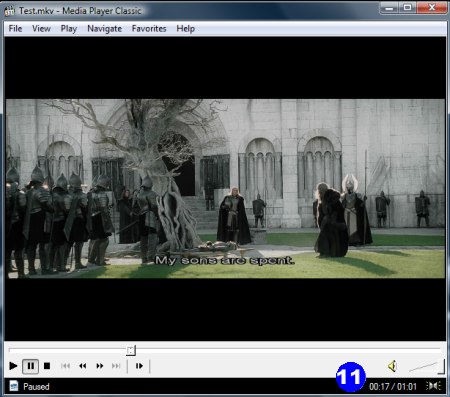Viewport: 450px width, 397px height.
Task: Increase playback speed with fast-forward icon
Action: pos(99,366)
